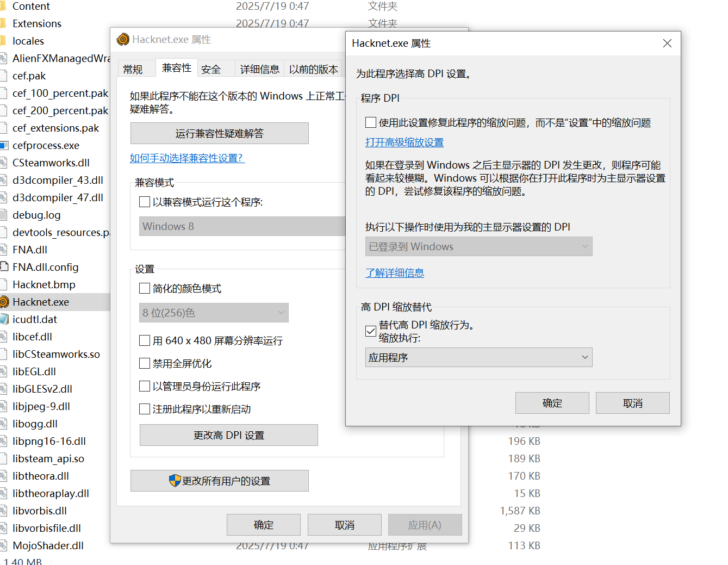Screen dimensions: 728x565
Task: Click the Hacknet icon in properties title bar
Action: click(x=123, y=39)
